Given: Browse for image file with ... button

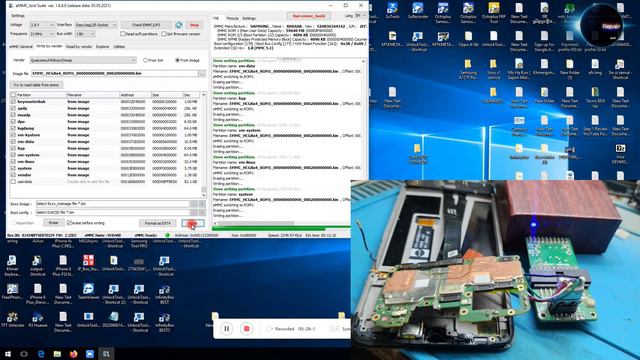Looking at the screenshot, I should coord(202,73).
